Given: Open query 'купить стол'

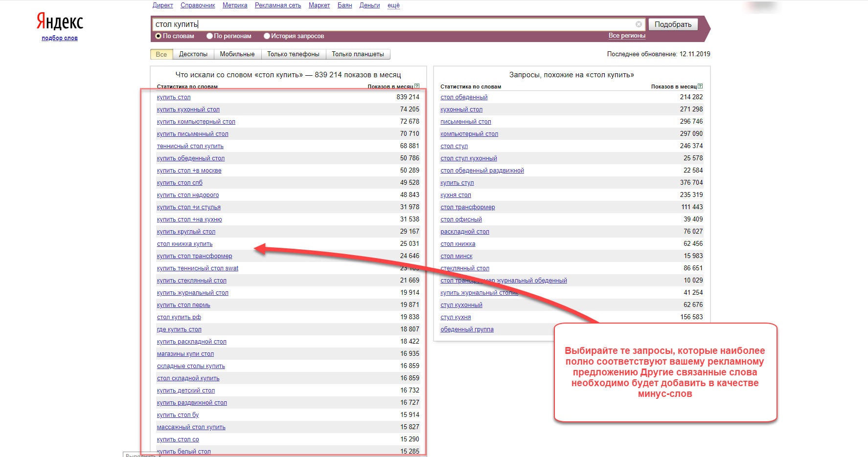Looking at the screenshot, I should pos(174,97).
